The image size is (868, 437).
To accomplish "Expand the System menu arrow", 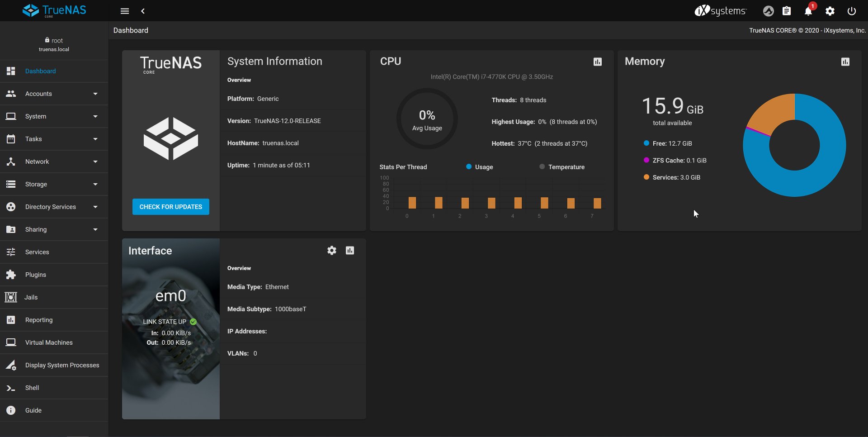I will 95,116.
